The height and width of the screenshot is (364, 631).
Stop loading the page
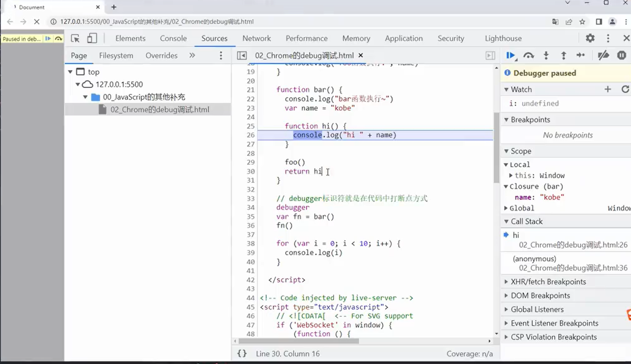36,22
